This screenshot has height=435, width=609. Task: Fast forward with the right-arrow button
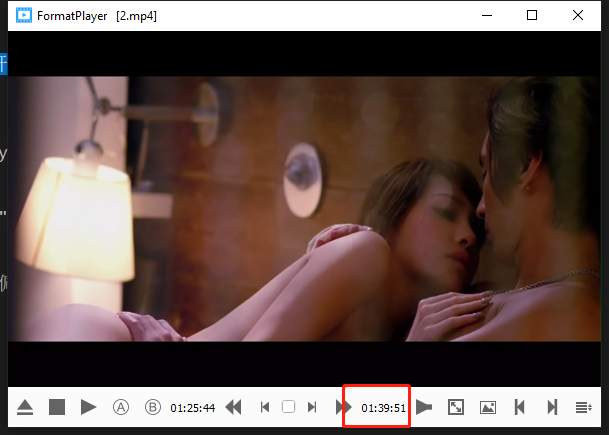coord(343,407)
